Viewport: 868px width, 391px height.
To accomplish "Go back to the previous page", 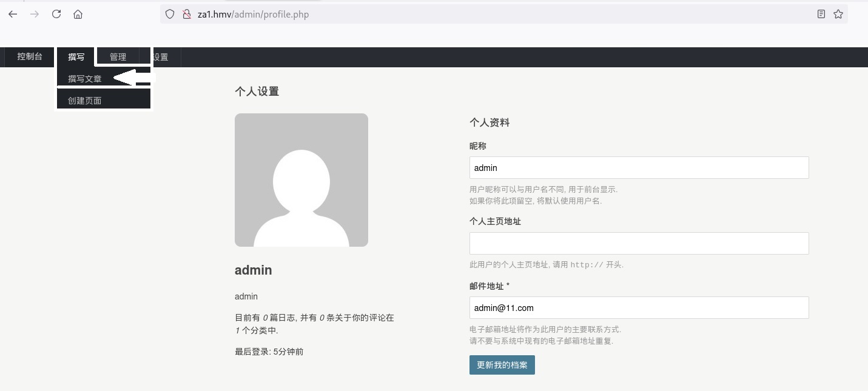I will click(13, 14).
